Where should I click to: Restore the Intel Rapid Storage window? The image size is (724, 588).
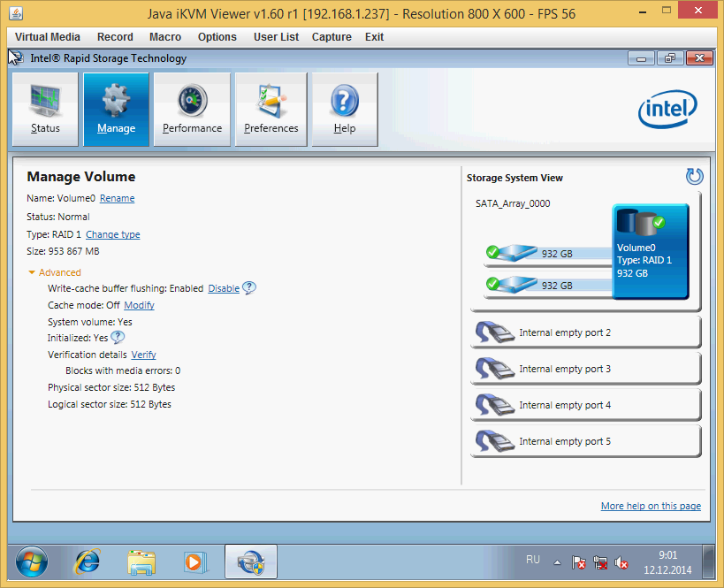669,58
